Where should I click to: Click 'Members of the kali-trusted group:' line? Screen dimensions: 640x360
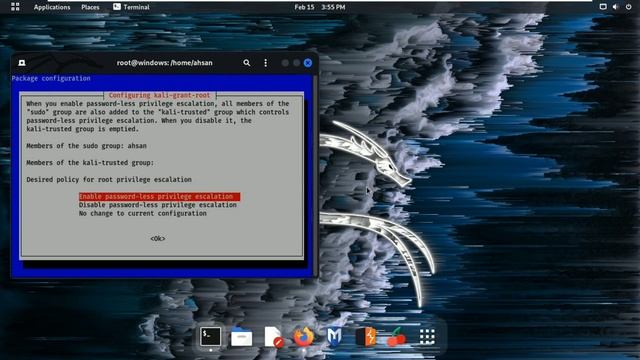pos(90,162)
